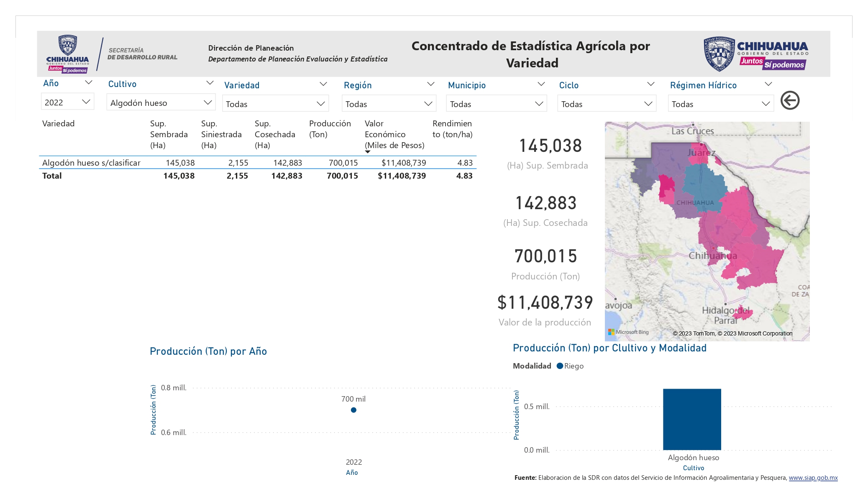Image resolution: width=868 pixels, height=502 pixels.
Task: Collapse the Municipio slicer header chevron
Action: click(541, 84)
